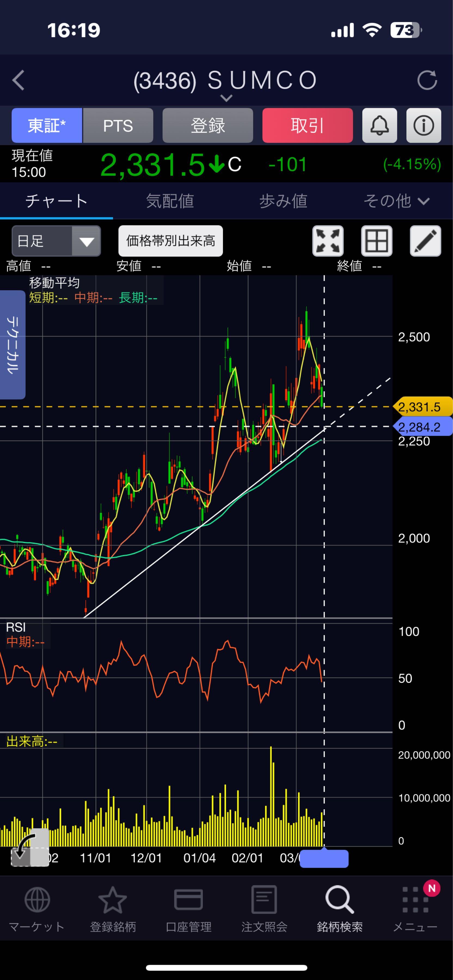This screenshot has width=453, height=980.
Task: Switch to the 東証 exchange toggle
Action: 47,125
